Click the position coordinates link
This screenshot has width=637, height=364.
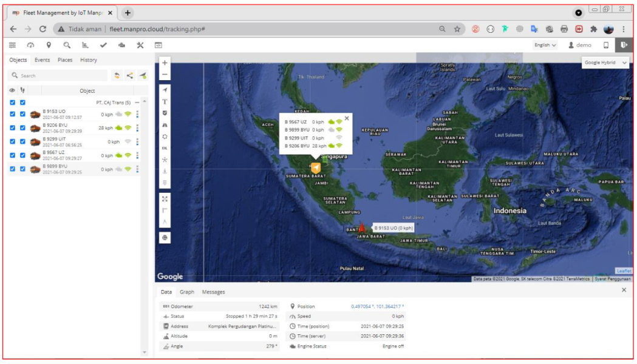click(377, 306)
